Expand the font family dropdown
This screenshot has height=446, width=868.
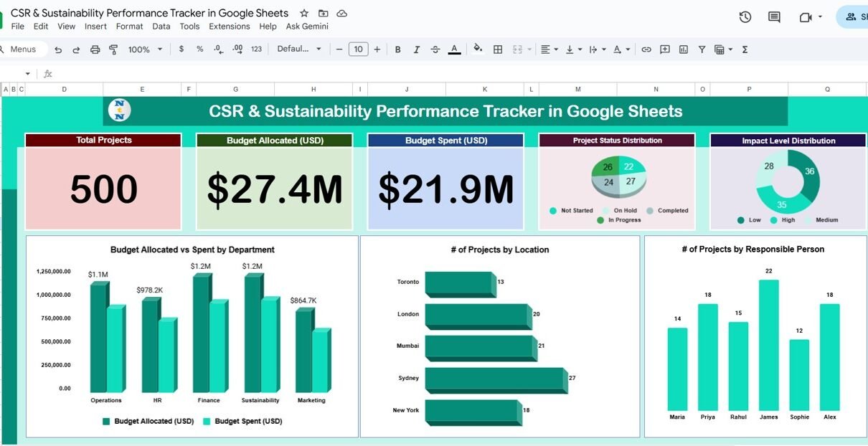point(299,49)
